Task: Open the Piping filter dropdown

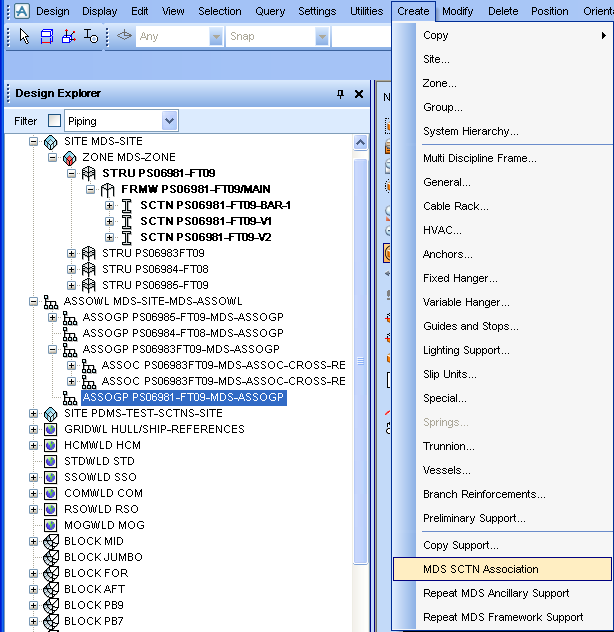Action: [x=169, y=121]
